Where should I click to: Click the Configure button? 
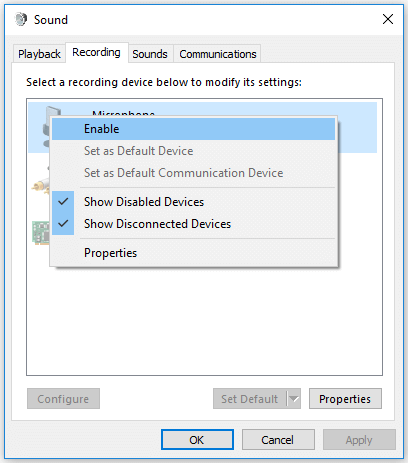[x=63, y=398]
